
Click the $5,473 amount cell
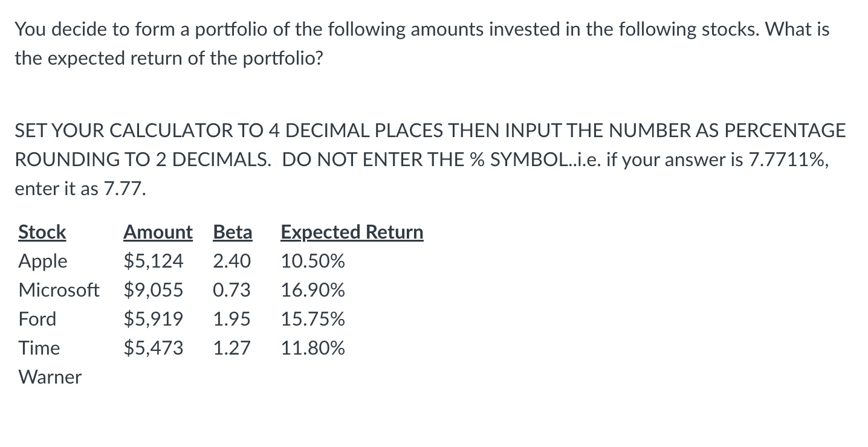[153, 348]
